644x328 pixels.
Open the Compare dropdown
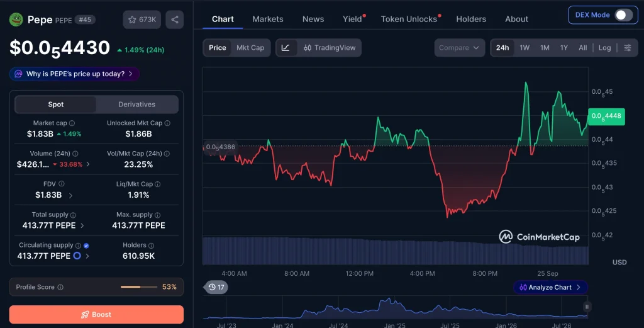tap(460, 48)
